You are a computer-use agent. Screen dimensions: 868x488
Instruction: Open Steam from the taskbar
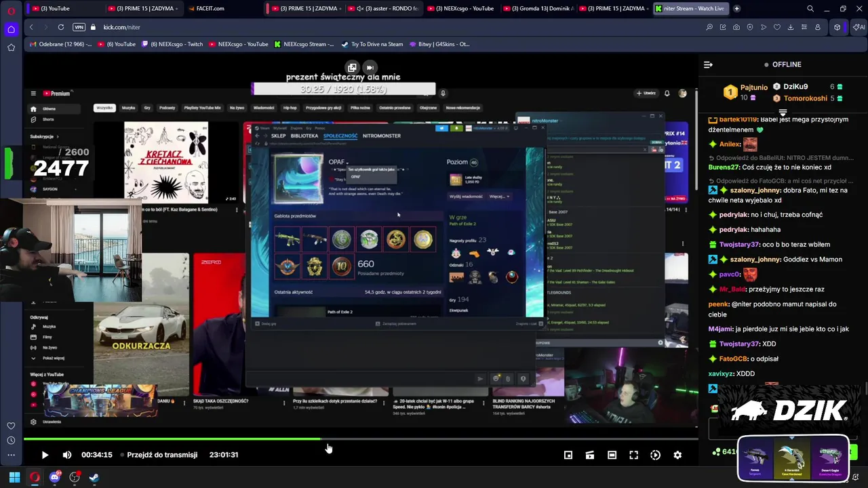pos(94,477)
